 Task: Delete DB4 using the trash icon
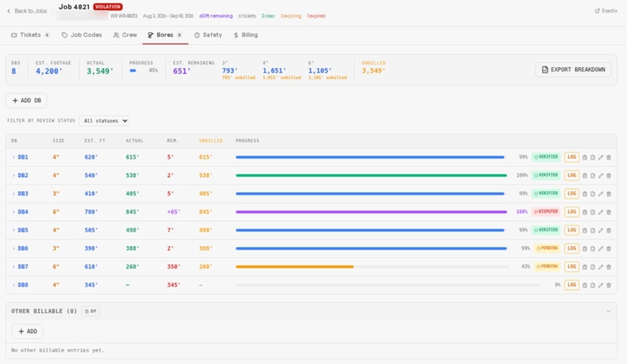point(608,212)
